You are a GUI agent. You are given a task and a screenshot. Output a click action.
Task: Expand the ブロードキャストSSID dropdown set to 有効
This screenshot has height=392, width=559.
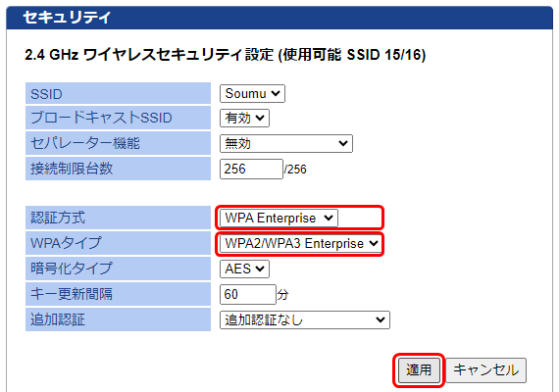coord(244,118)
